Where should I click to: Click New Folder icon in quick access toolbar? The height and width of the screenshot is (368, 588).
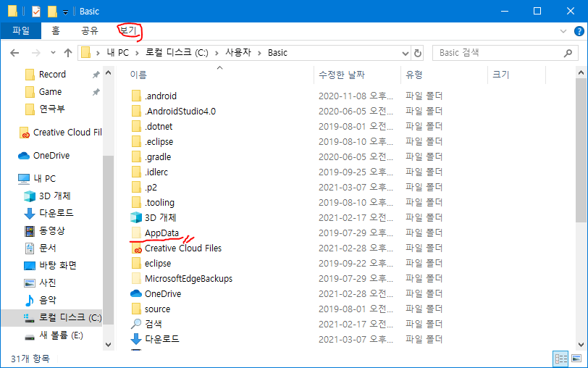click(52, 12)
